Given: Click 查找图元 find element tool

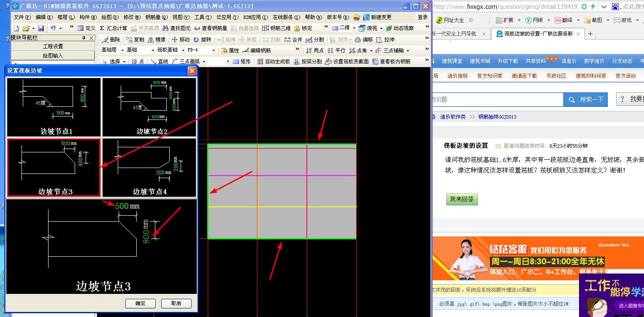Looking at the screenshot, I should (176, 28).
